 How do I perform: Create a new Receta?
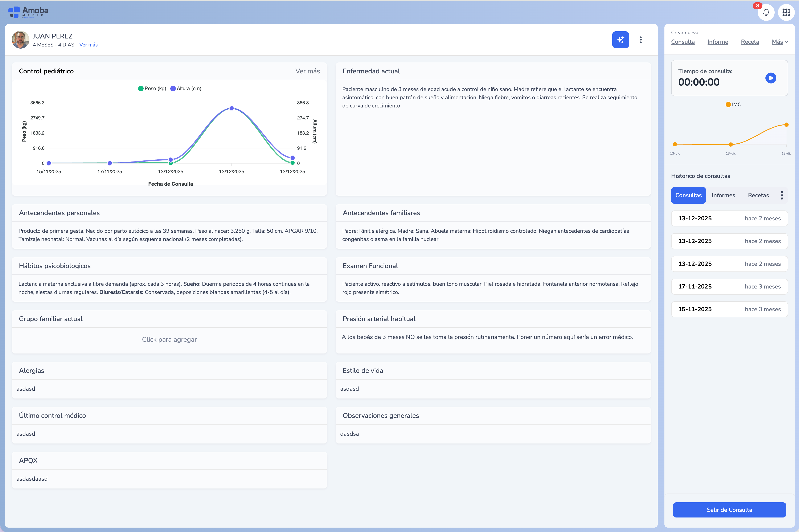coord(749,42)
